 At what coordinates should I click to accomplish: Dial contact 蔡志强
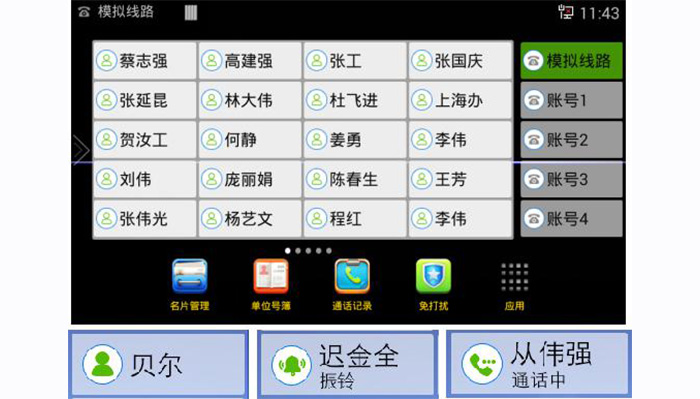[x=145, y=61]
